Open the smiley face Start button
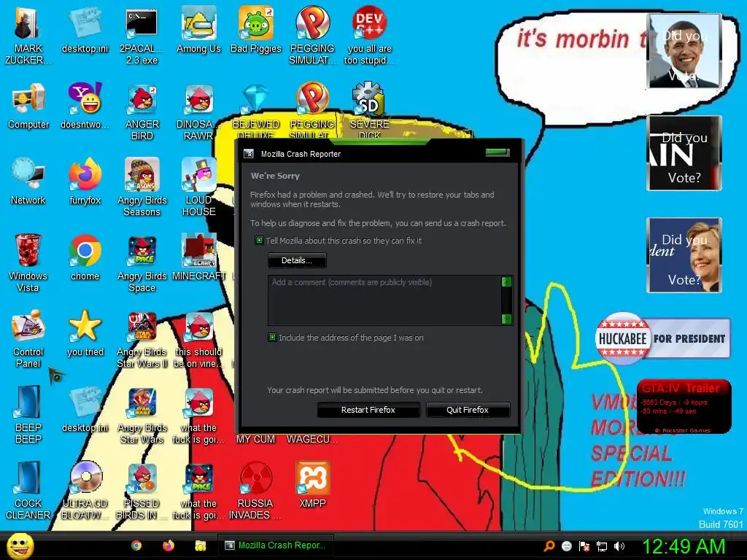The width and height of the screenshot is (747, 560). [20, 546]
